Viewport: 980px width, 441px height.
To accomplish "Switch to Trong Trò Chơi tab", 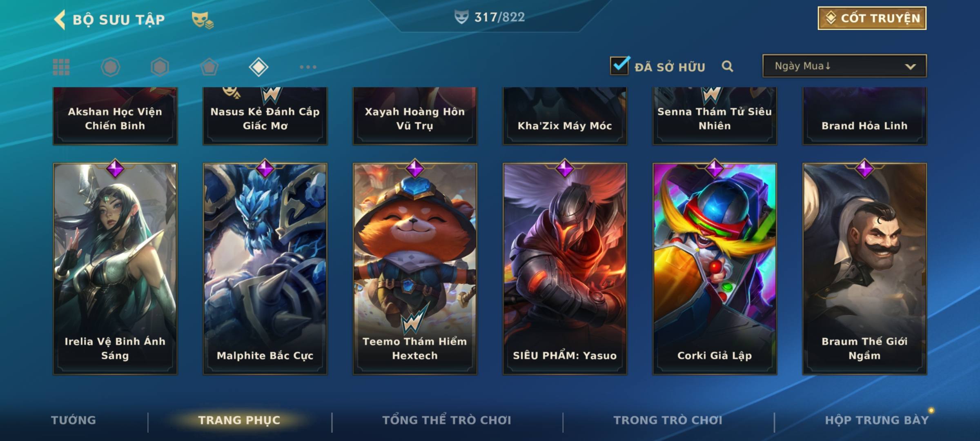I will click(668, 420).
